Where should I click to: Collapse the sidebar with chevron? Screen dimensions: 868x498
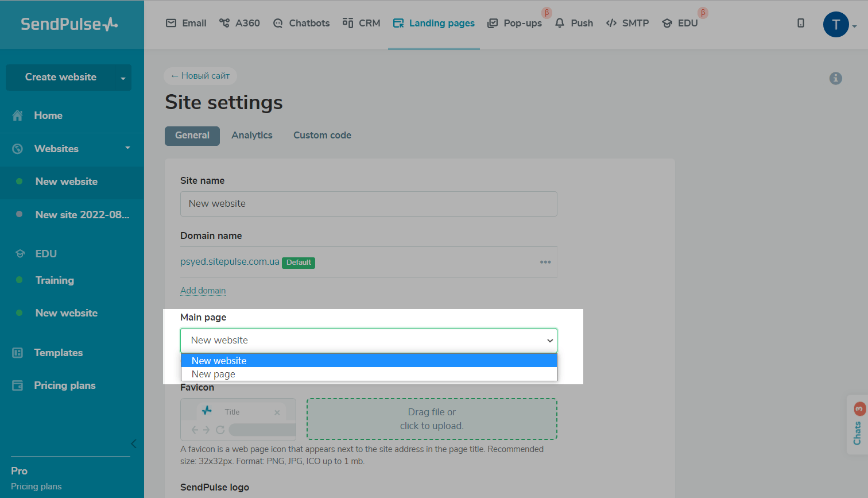(x=134, y=443)
